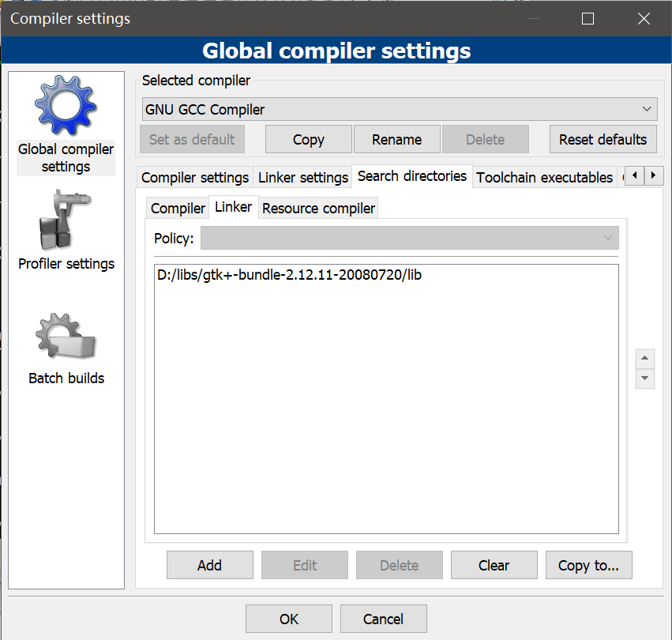Maximize the Compiler settings window
672x640 pixels.
point(588,19)
